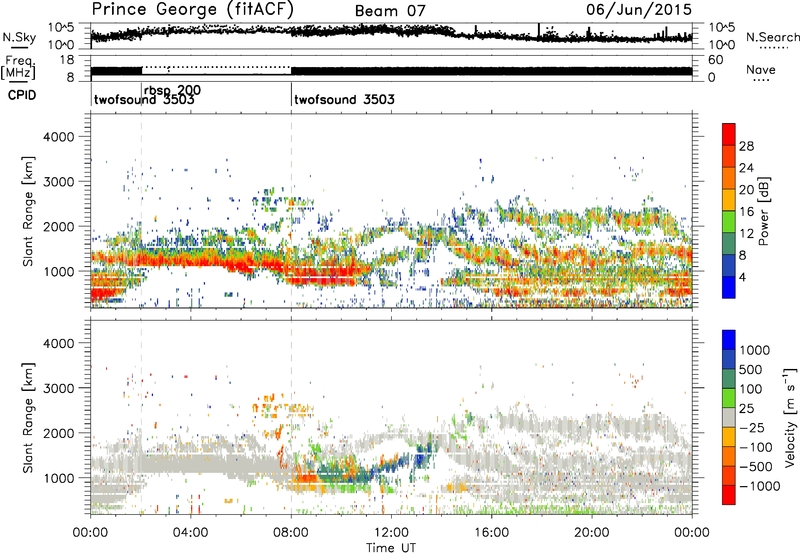The height and width of the screenshot is (554, 800).
Task: Click the '-1000' tick on Velocity scale
Action: [759, 486]
